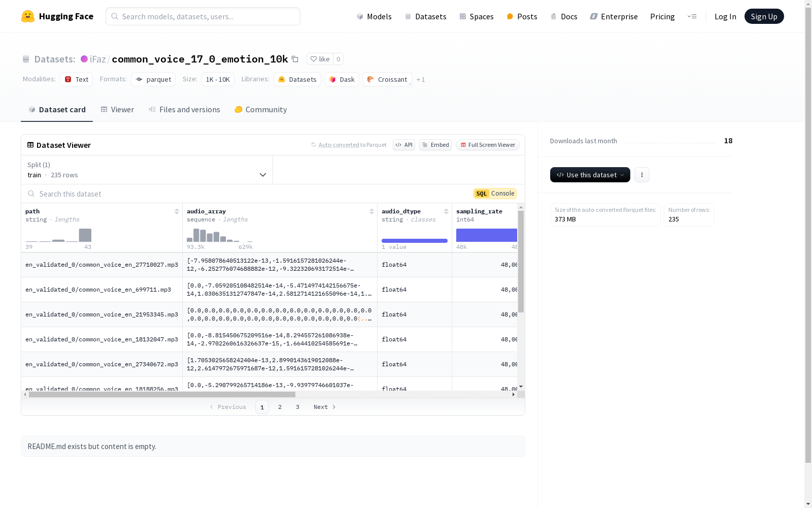Click the dataset title common_voice_17_0_emotion_10k
This screenshot has width=812, height=508.
coord(200,59)
